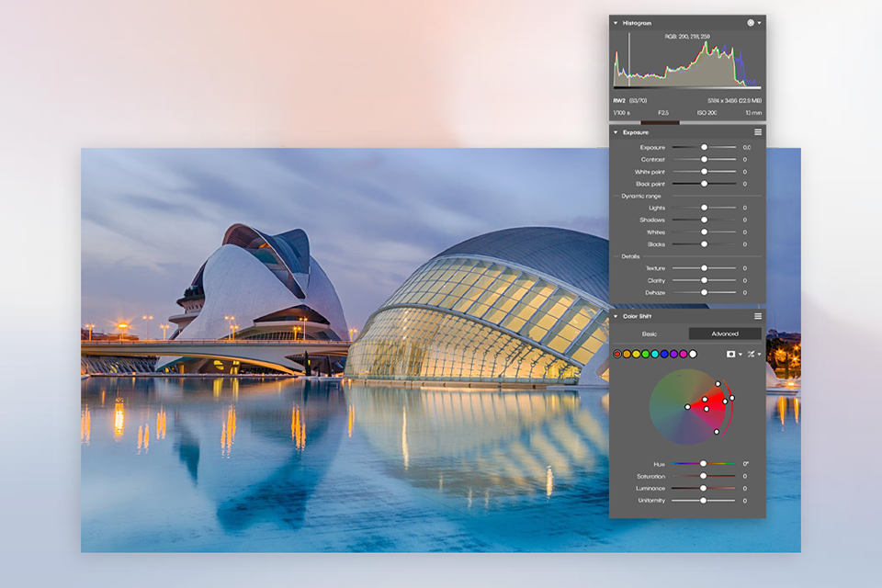Select the white color swatch

693,354
